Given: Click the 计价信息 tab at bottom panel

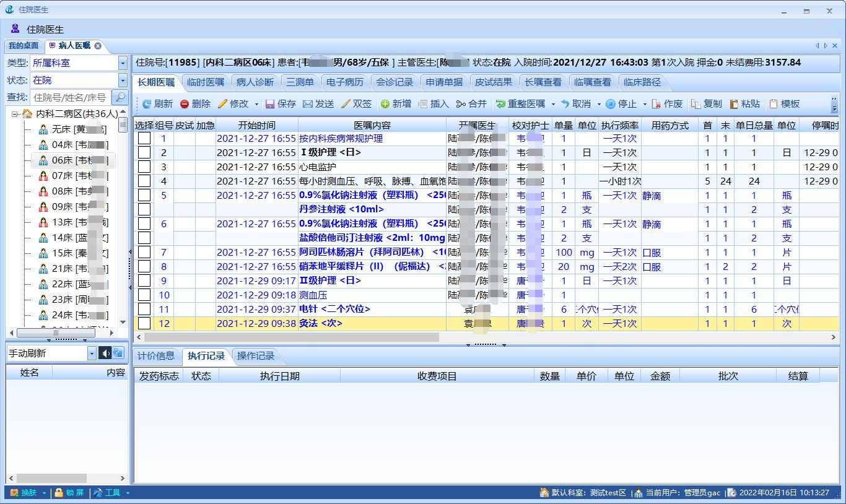Looking at the screenshot, I should 156,356.
